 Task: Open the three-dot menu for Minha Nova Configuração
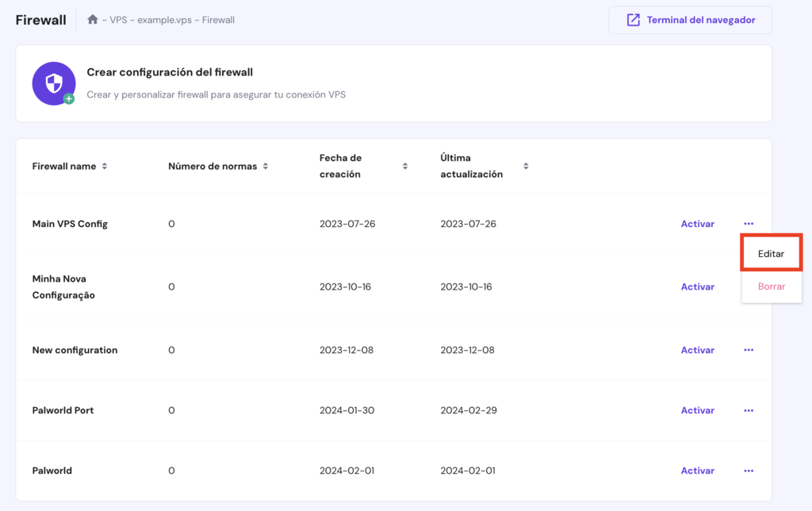coord(748,286)
